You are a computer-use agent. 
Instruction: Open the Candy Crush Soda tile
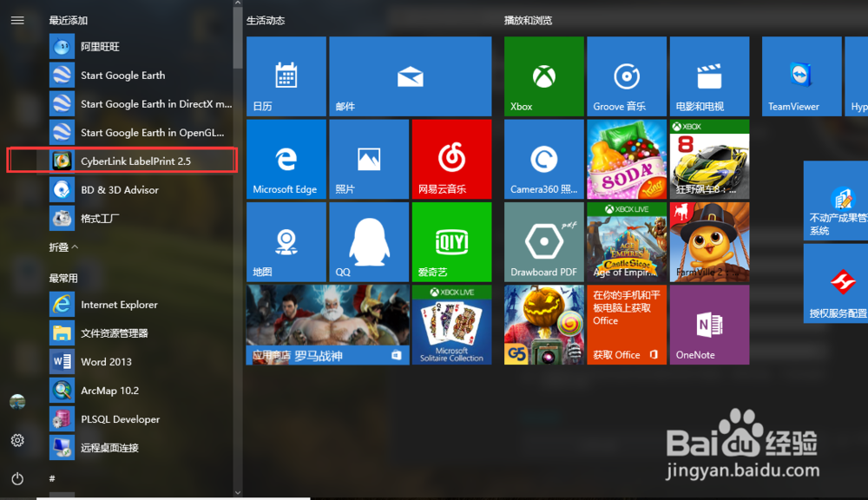(627, 160)
